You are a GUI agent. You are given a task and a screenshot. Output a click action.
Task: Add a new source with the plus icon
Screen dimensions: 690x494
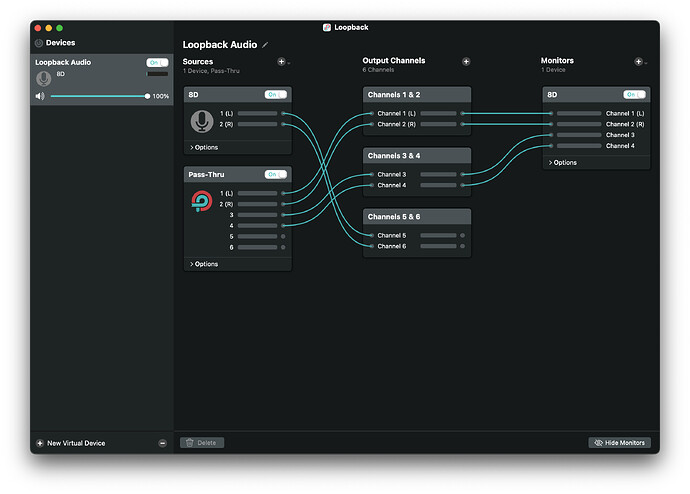pos(281,62)
